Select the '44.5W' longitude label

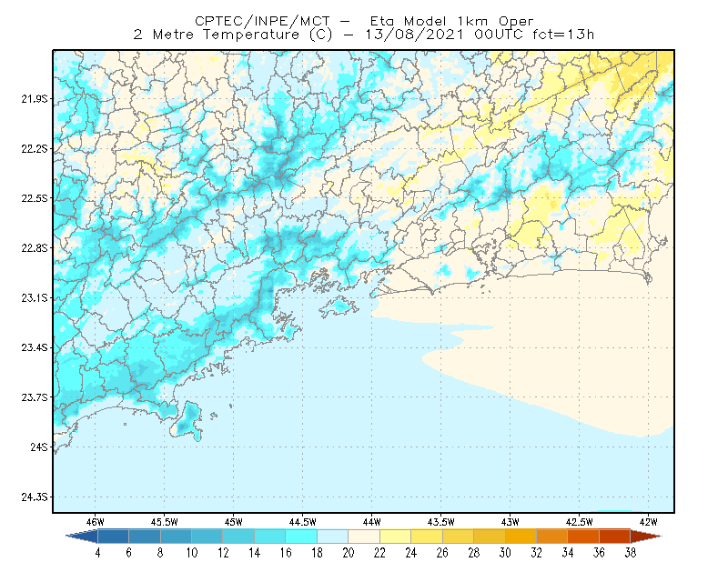(303, 522)
